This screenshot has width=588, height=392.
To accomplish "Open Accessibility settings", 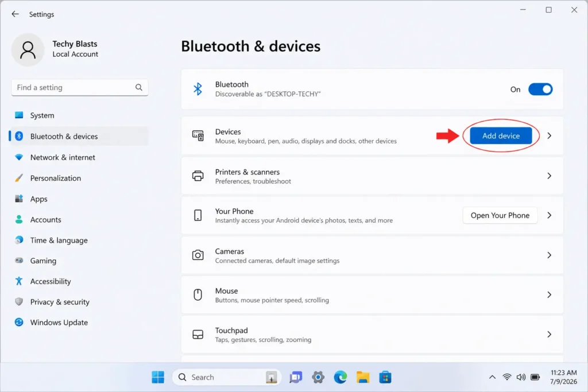I will pos(79,281).
